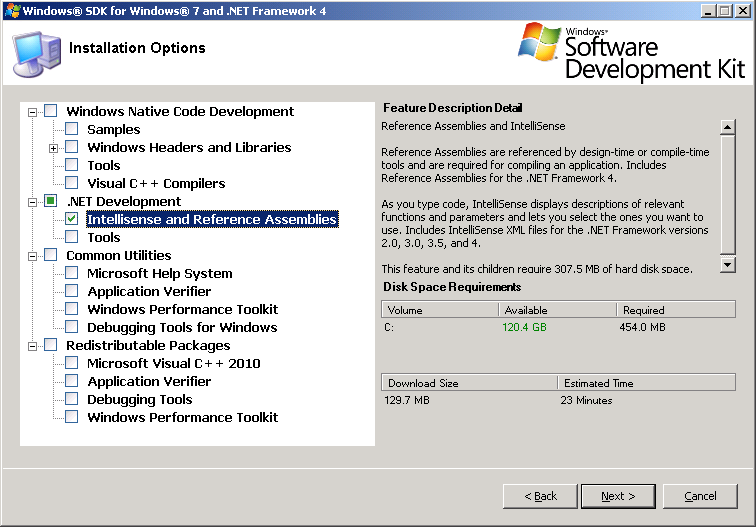This screenshot has height=527, width=756.
Task: Select the Windows Performance Toolkit item under Common Utilities
Action: (x=182, y=309)
